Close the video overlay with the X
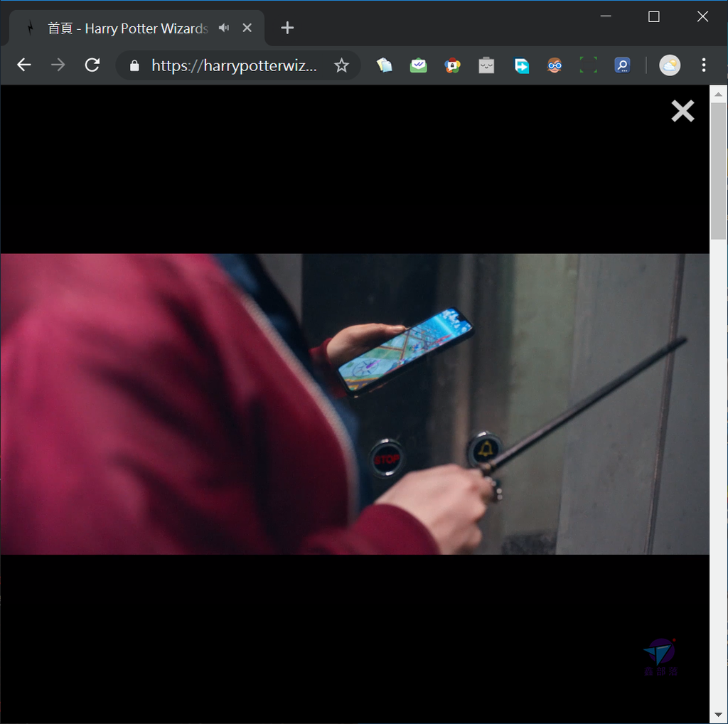Screen dimensions: 728x724 coord(682,111)
